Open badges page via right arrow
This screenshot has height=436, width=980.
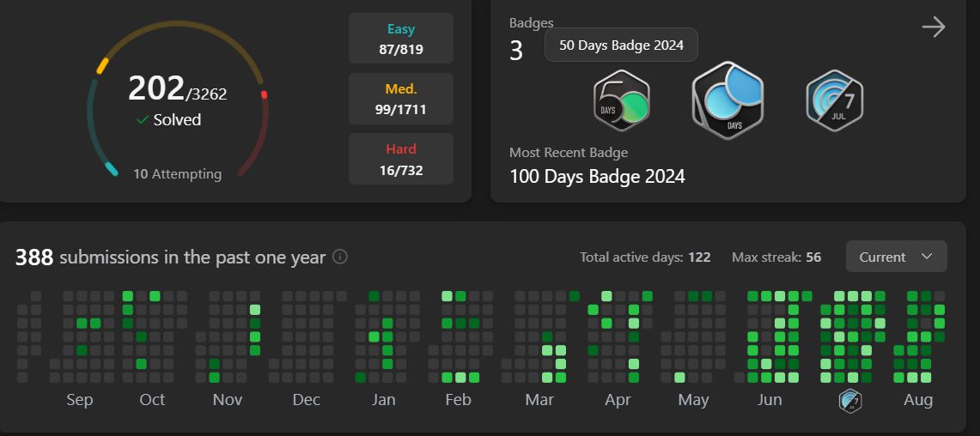point(934,27)
